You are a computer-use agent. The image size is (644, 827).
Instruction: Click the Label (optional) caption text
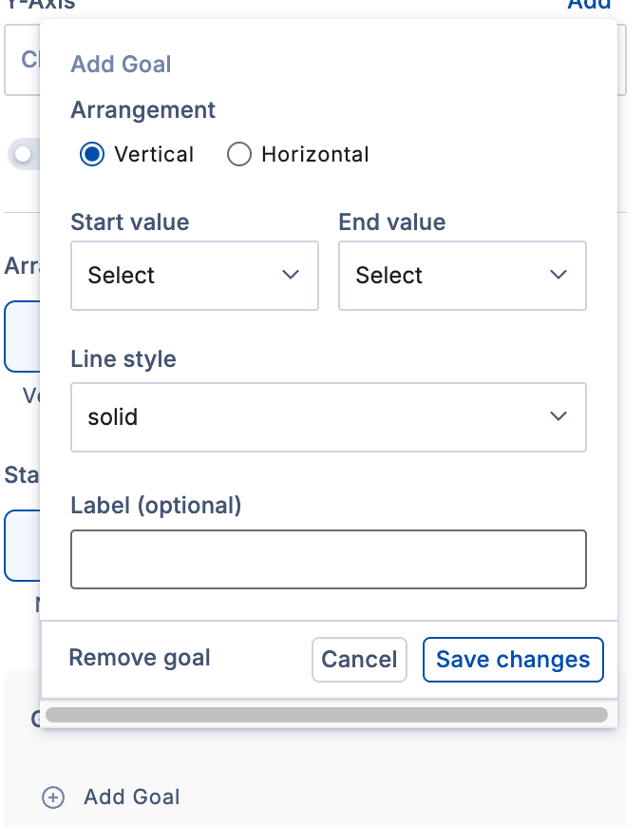point(156,506)
